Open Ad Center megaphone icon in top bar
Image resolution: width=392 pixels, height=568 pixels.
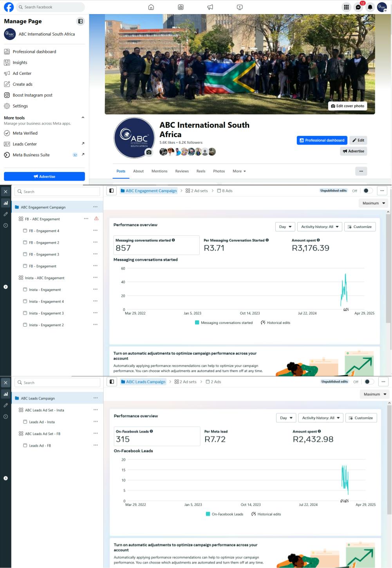[x=210, y=7]
